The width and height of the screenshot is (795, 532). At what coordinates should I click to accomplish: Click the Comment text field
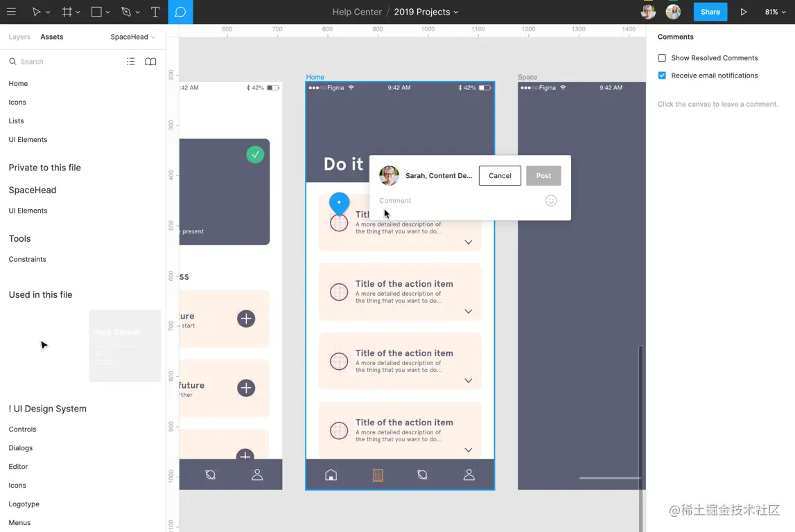(x=459, y=201)
